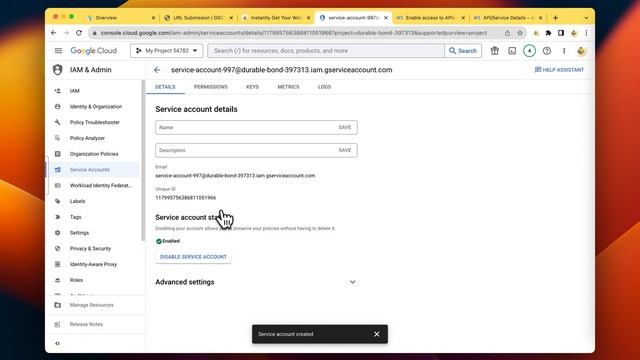Open Workload Identity Federation item
The image size is (640, 360).
point(94,185)
